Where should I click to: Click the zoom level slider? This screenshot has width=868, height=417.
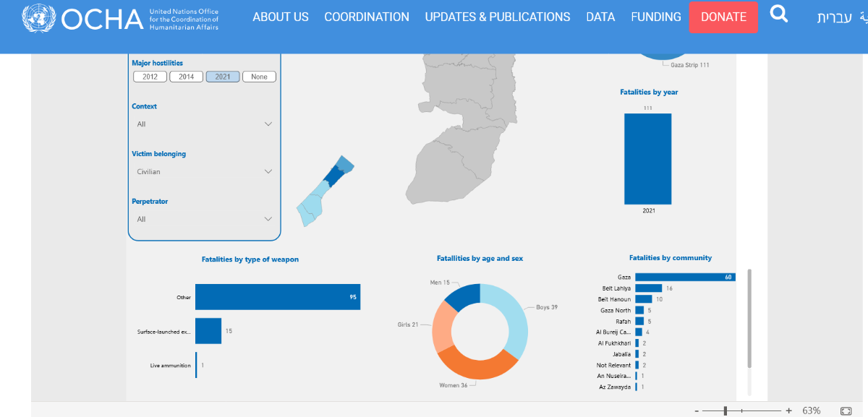[x=726, y=410]
